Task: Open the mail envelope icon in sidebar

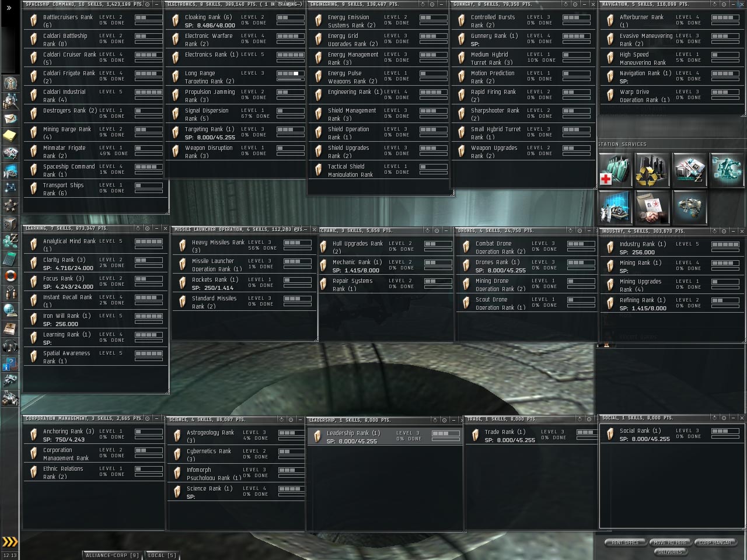Action: coord(10,118)
